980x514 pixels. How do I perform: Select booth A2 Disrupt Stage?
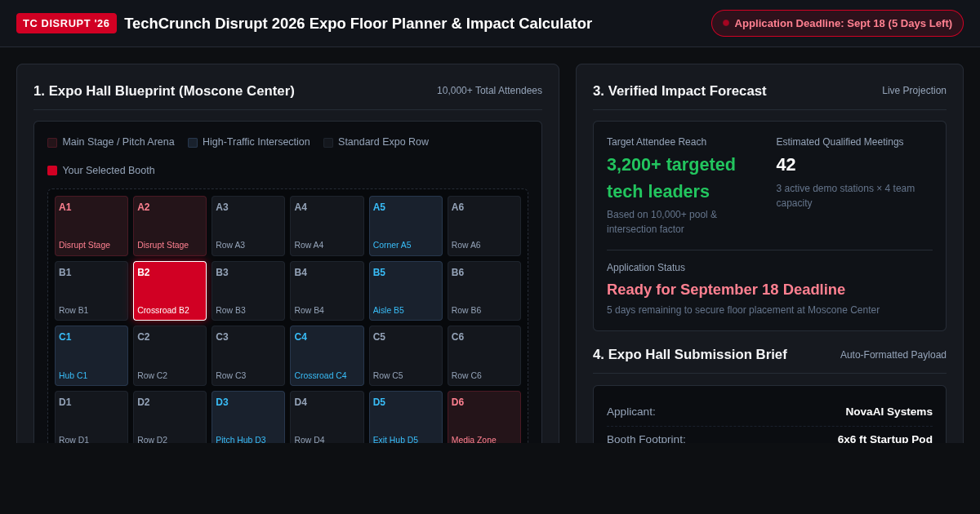pos(170,226)
